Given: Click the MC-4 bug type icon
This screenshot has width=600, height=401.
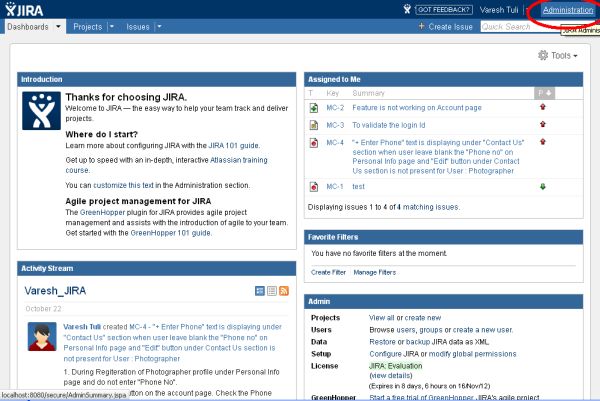Looking at the screenshot, I should pyautogui.click(x=314, y=143).
